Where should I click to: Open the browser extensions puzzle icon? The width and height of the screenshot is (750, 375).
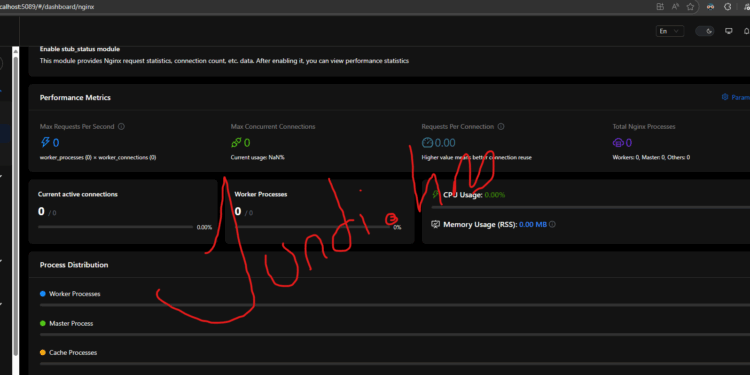[728, 7]
